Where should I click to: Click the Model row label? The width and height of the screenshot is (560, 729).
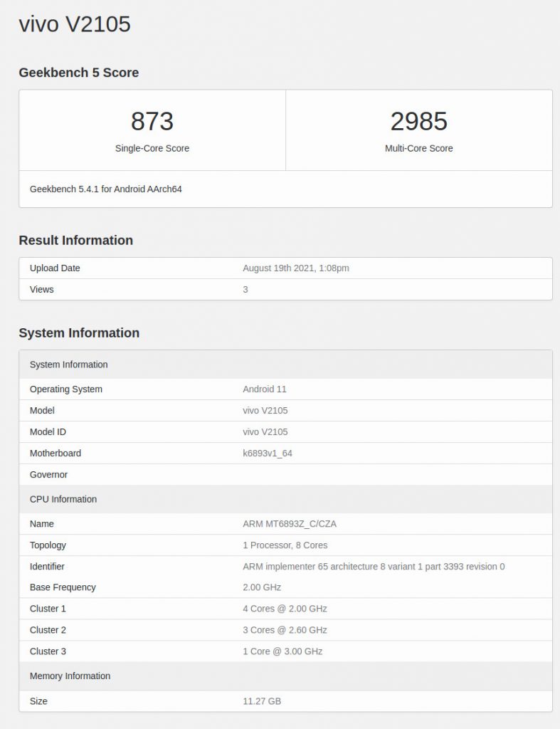click(42, 411)
